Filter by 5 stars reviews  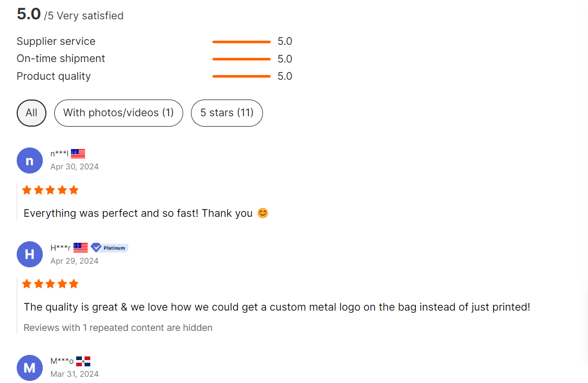pyautogui.click(x=226, y=113)
